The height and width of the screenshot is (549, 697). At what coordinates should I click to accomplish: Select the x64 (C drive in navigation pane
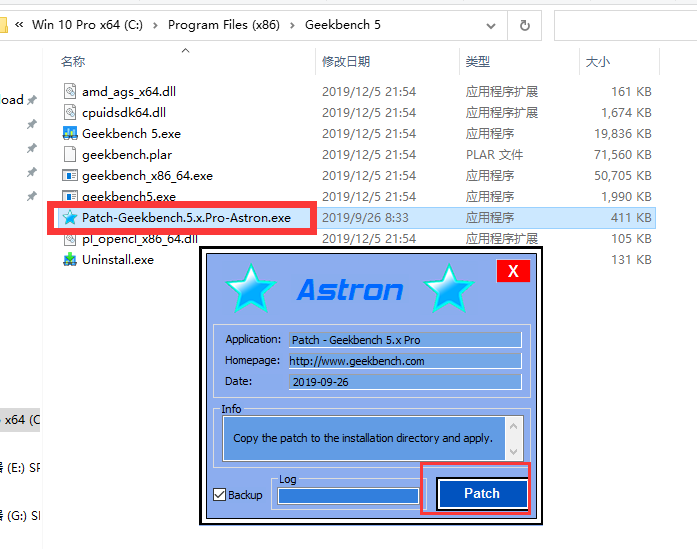[x=20, y=419]
